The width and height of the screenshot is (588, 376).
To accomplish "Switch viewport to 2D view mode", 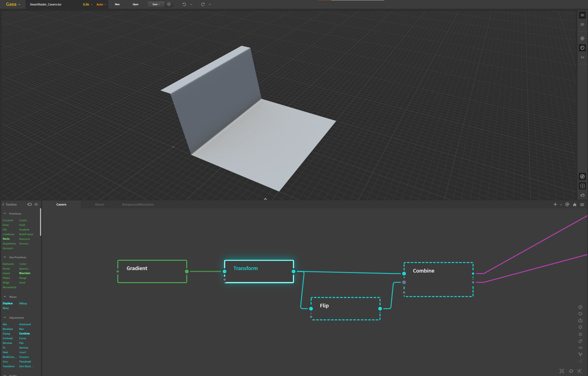I will pos(582,24).
